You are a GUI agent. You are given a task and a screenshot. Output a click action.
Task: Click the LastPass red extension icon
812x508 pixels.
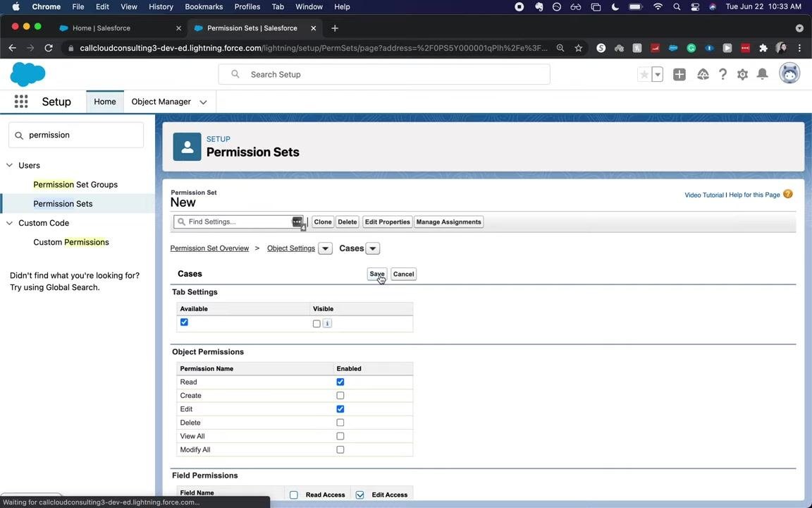pos(745,48)
